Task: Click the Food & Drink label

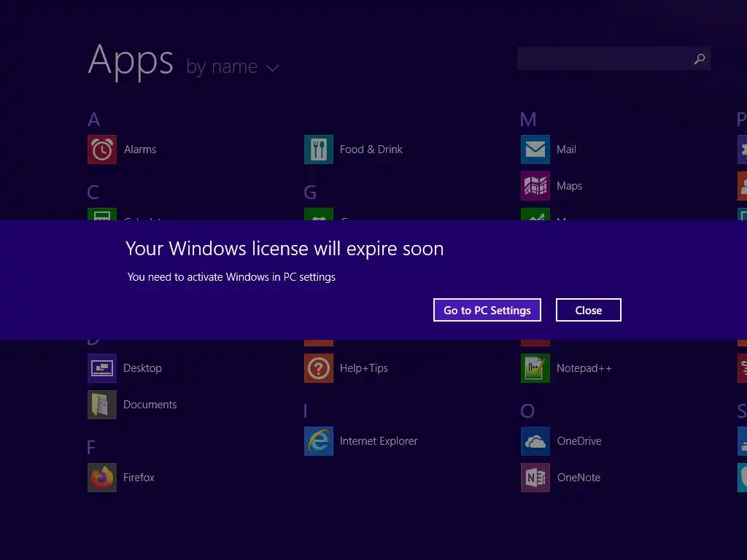Action: click(371, 149)
